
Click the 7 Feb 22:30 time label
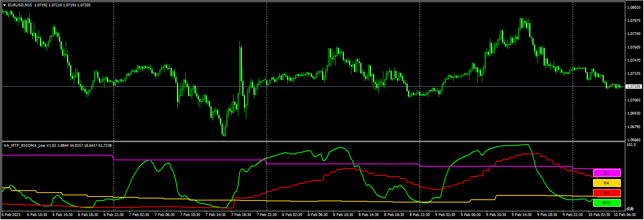267,215
